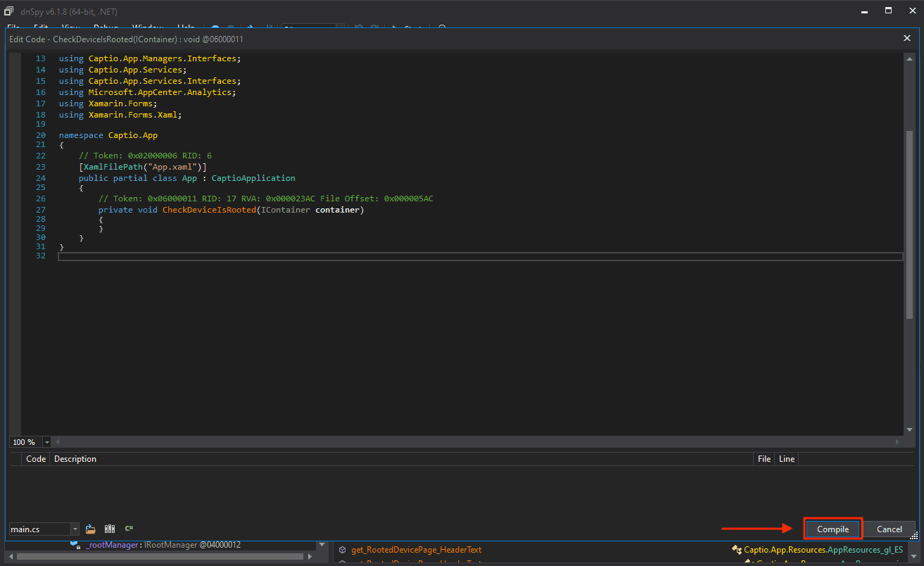The height and width of the screenshot is (566, 924).
Task: Click the 'Token: 0x06000011 RID: 17' comment line
Action: tap(266, 199)
